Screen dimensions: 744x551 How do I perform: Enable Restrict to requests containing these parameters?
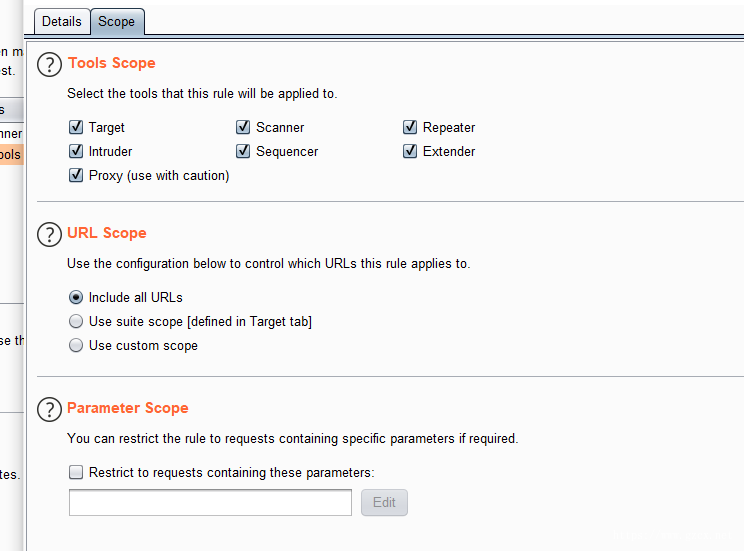point(76,472)
